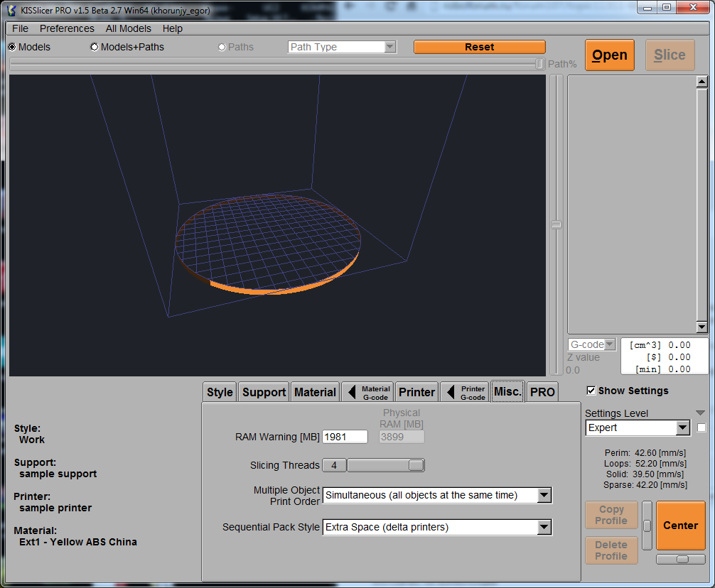Click the orange Reset button
Image resolution: width=715 pixels, height=588 pixels.
point(479,47)
